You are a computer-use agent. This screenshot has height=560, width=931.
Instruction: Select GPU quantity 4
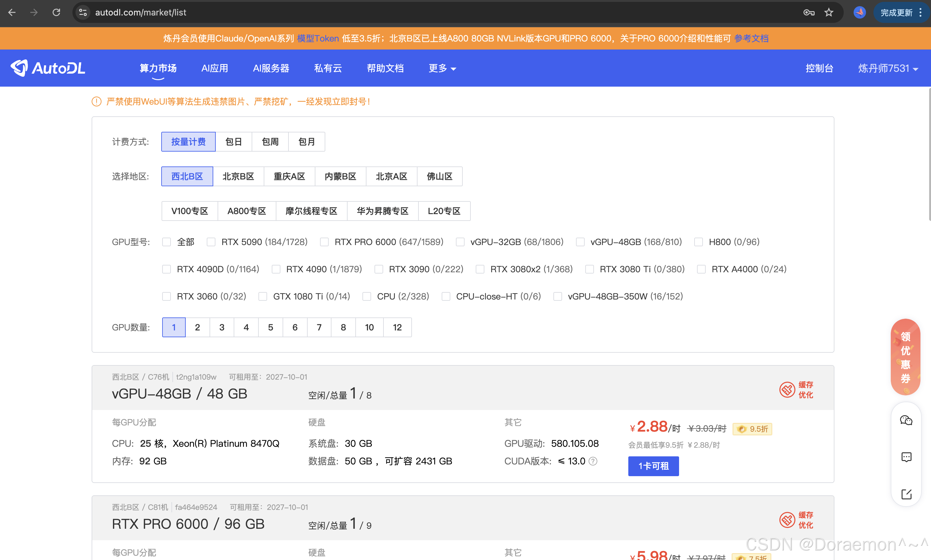pyautogui.click(x=246, y=327)
